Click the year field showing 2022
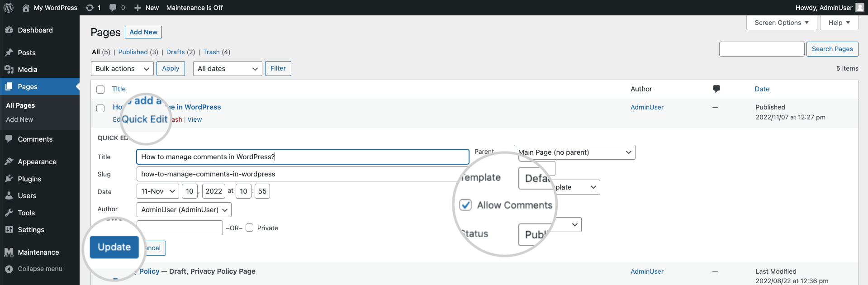 213,191
